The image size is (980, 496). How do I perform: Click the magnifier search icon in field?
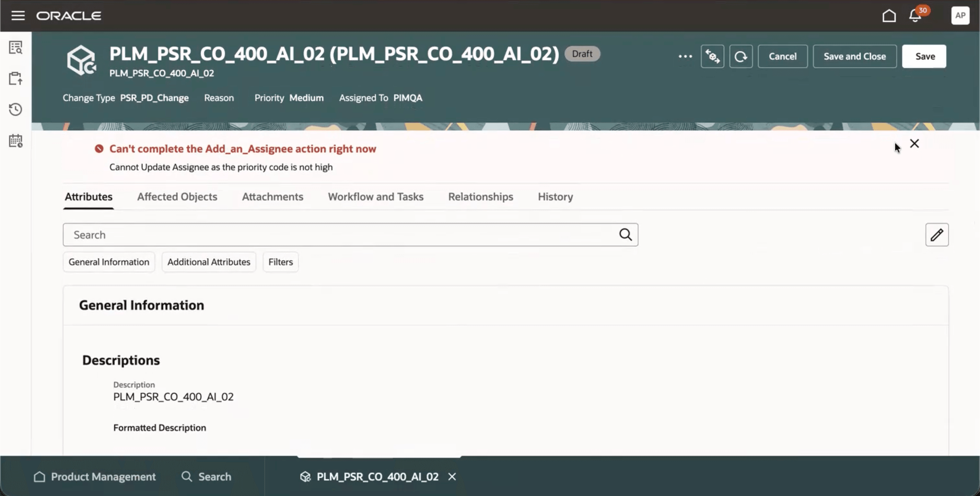(x=625, y=234)
